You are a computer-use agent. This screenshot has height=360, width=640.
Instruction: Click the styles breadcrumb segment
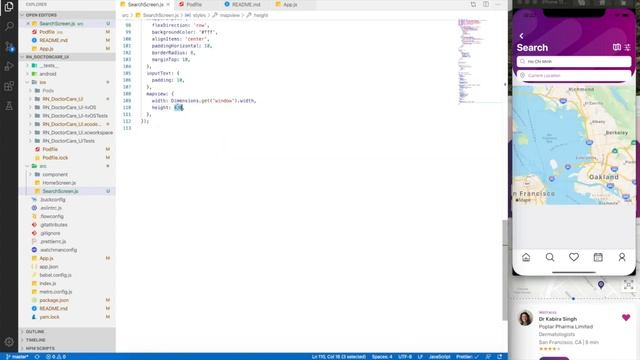tap(199, 15)
